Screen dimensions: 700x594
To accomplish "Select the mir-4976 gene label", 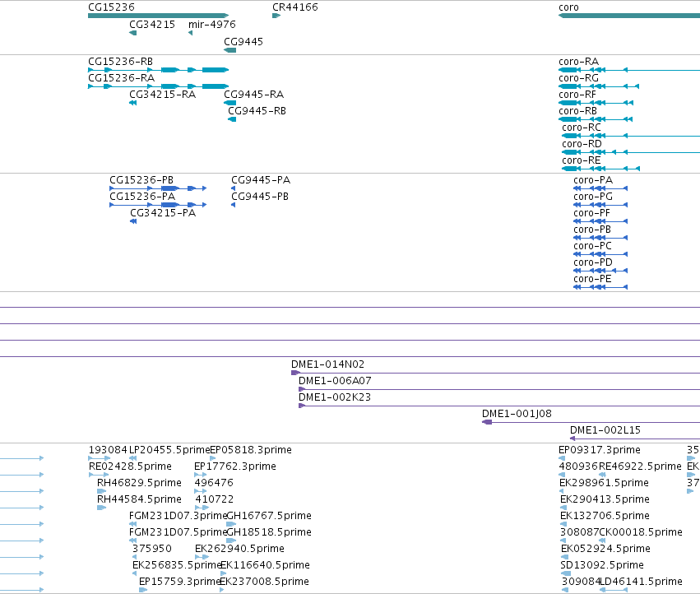I will click(x=212, y=25).
